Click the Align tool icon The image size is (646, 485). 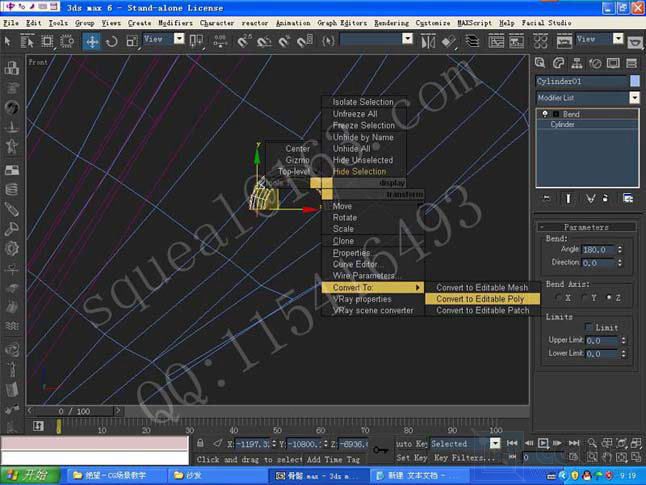(449, 42)
